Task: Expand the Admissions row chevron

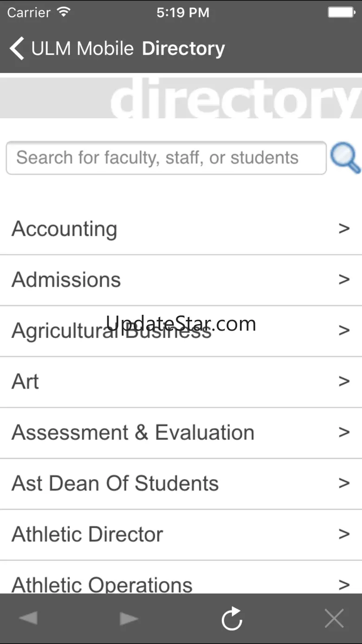Action: point(344,280)
